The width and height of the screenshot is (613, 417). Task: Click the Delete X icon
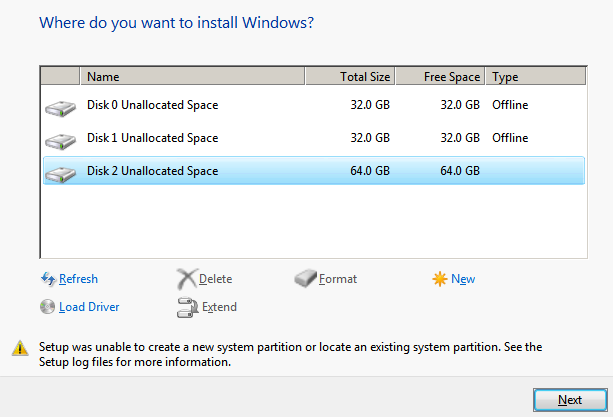(x=187, y=279)
